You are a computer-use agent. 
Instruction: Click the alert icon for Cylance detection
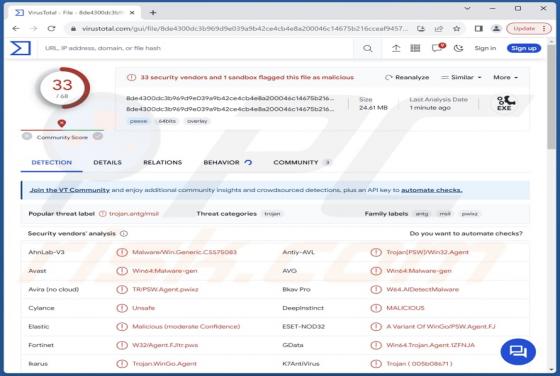122,308
